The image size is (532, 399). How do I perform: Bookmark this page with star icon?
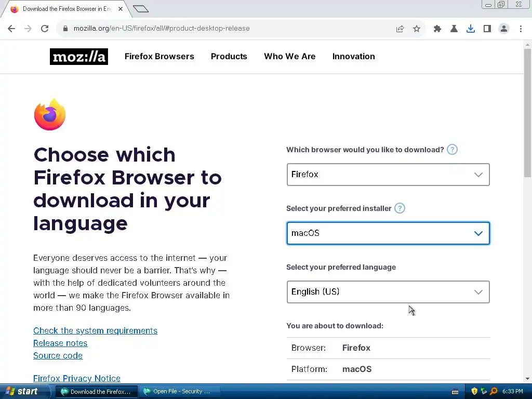417,29
